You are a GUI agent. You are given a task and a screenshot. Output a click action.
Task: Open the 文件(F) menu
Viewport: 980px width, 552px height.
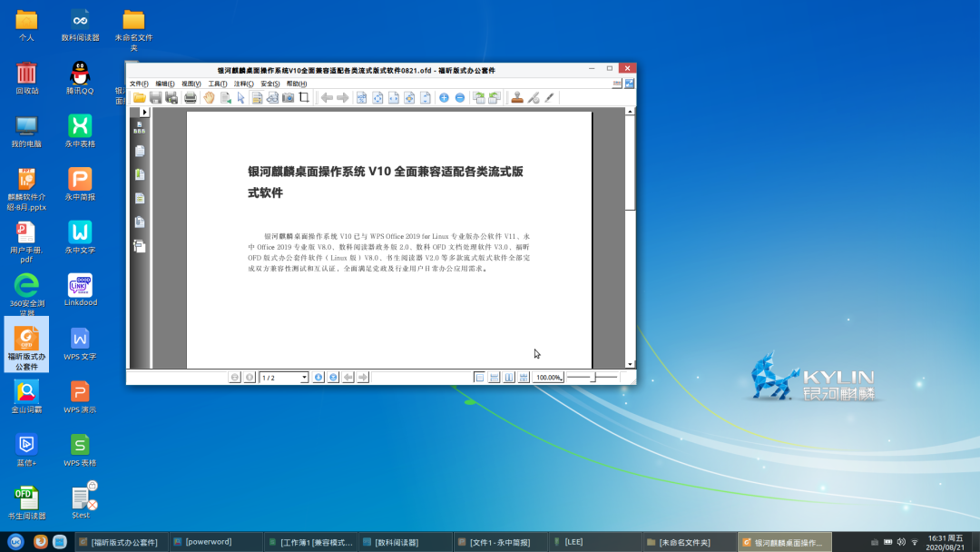click(139, 84)
